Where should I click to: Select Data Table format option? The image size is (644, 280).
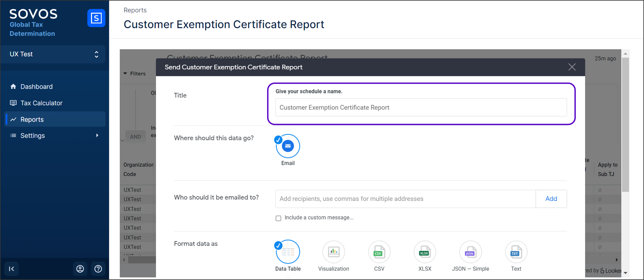[x=288, y=252]
